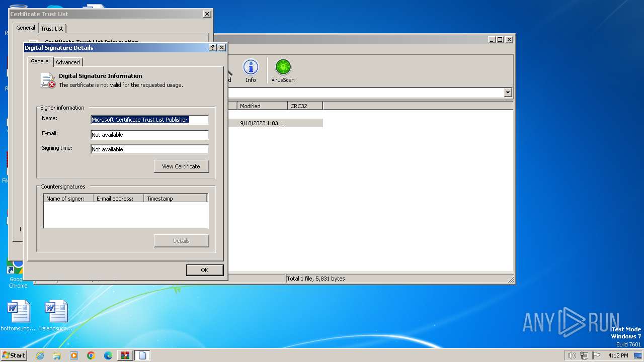Viewport: 644px width, 362px height.
Task: Select the file row dated 9/18/2023
Action: (x=275, y=123)
